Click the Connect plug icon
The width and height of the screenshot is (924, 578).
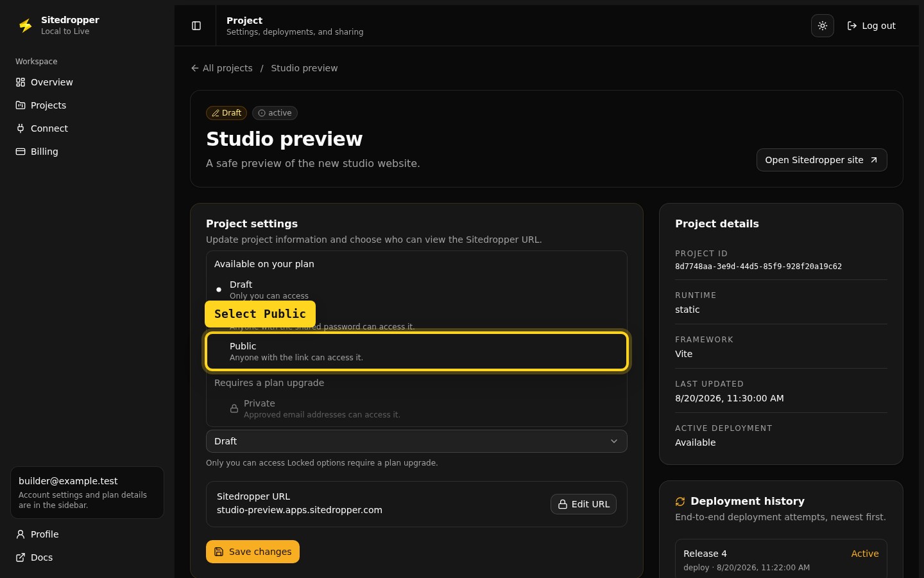coord(21,128)
